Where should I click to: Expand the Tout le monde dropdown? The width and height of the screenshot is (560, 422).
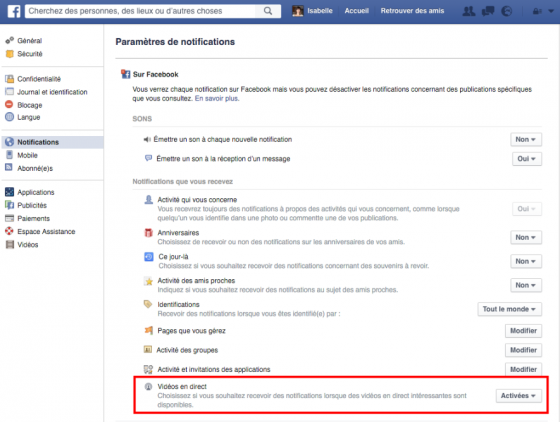[x=510, y=309]
